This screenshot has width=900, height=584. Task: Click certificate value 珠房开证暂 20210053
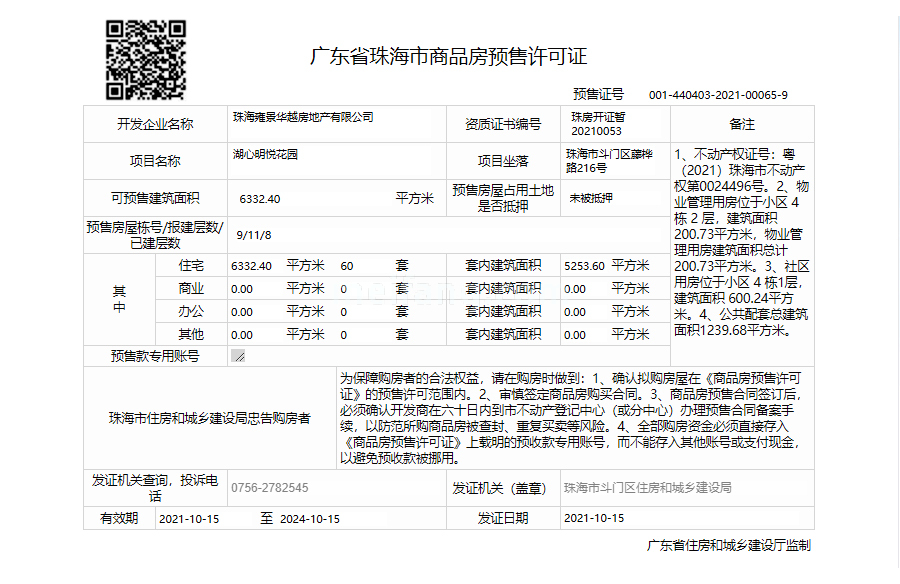coord(598,124)
